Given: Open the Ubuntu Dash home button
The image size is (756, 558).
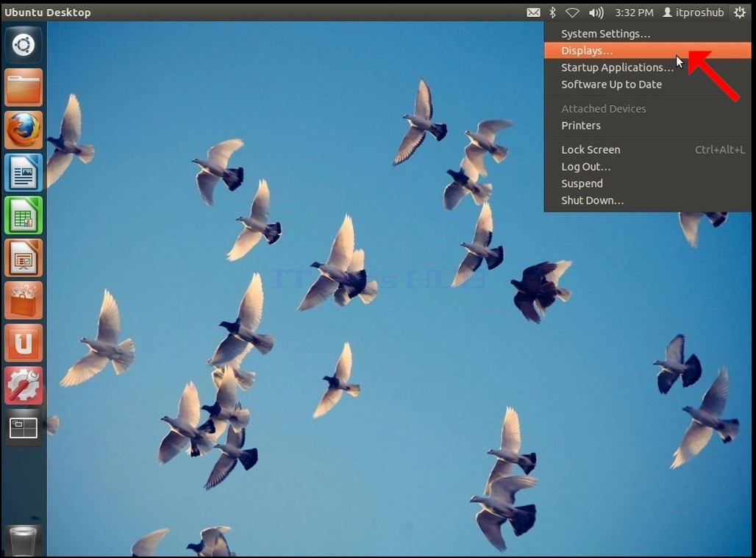Looking at the screenshot, I should 23,46.
